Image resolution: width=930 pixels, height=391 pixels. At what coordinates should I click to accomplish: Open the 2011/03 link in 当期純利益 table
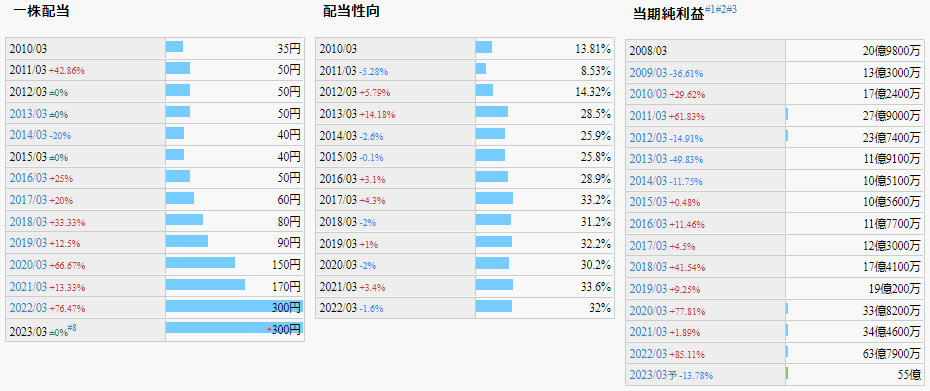[x=648, y=116]
